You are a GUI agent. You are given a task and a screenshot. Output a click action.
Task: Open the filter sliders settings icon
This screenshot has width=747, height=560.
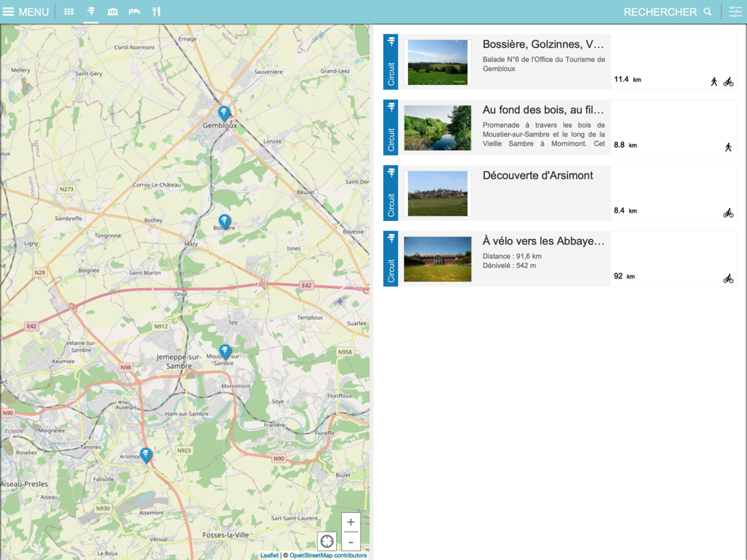[x=735, y=11]
